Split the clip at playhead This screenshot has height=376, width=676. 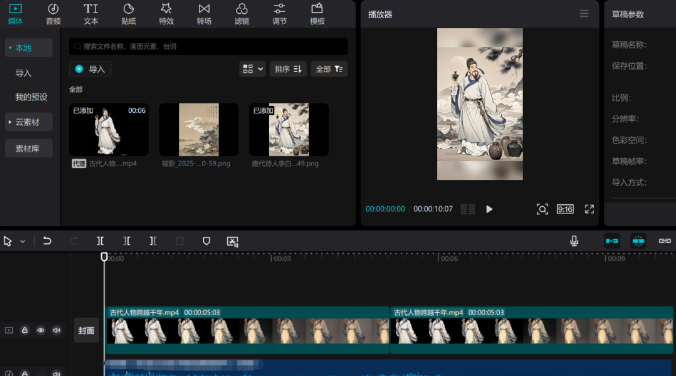(x=100, y=241)
